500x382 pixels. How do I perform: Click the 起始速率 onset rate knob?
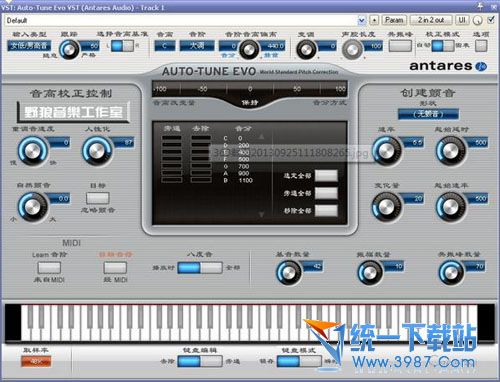451,206
